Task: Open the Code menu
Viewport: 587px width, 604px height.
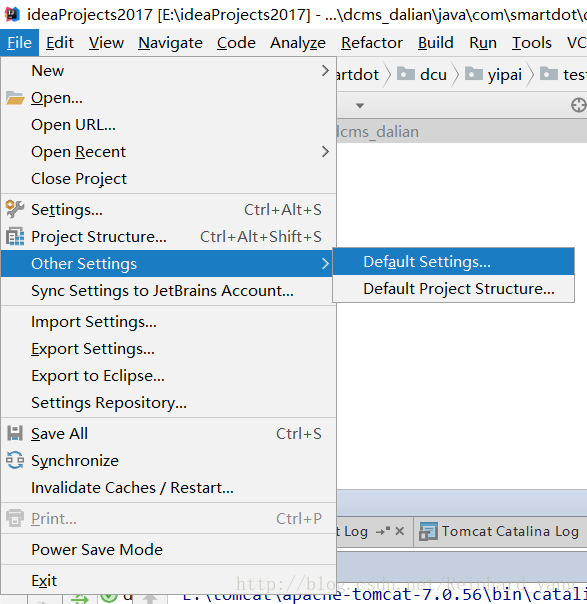Action: tap(236, 43)
